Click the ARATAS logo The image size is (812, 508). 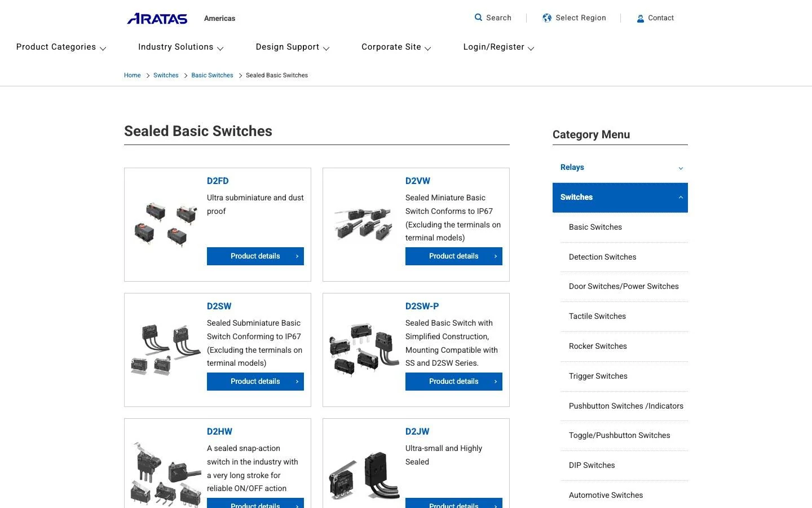tap(157, 19)
